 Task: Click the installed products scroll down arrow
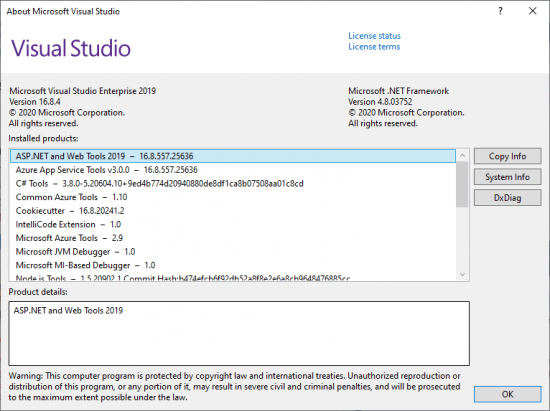pos(462,274)
